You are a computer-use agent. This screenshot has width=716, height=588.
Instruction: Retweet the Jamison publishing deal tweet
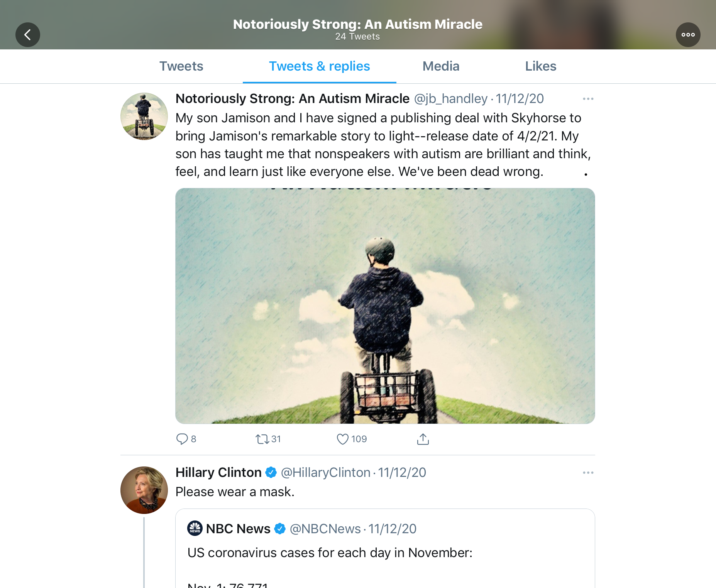click(262, 439)
